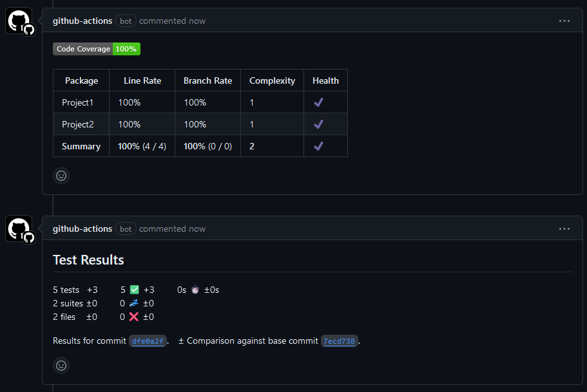Click the green 100% coverage badge
This screenshot has width=587, height=392.
click(126, 48)
